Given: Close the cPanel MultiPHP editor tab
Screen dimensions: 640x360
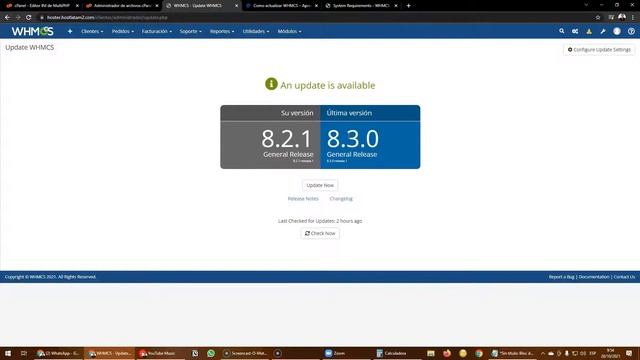Looking at the screenshot, I should click(77, 6).
